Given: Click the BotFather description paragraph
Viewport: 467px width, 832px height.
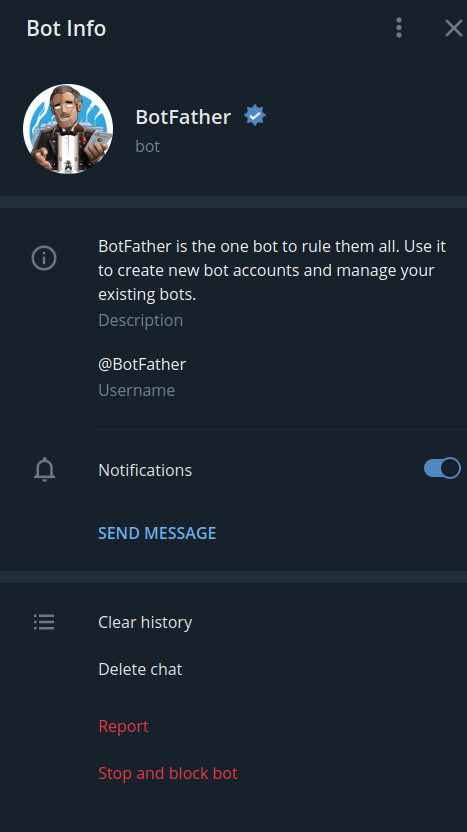Looking at the screenshot, I should (272, 270).
